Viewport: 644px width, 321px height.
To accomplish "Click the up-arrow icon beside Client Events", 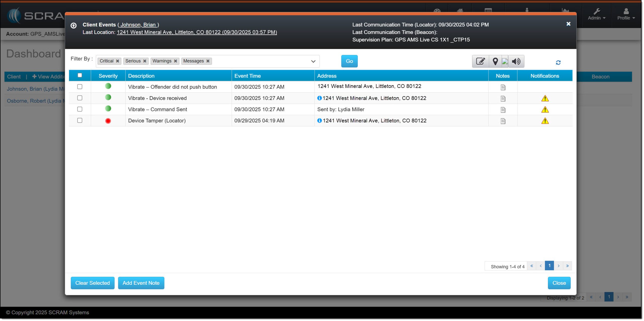I will (73, 25).
